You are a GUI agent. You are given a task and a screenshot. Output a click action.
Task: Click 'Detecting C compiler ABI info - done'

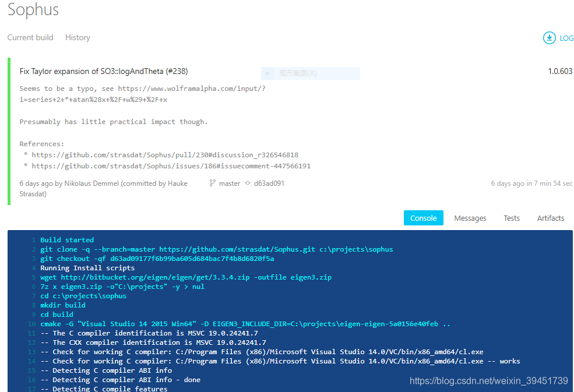pos(121,380)
